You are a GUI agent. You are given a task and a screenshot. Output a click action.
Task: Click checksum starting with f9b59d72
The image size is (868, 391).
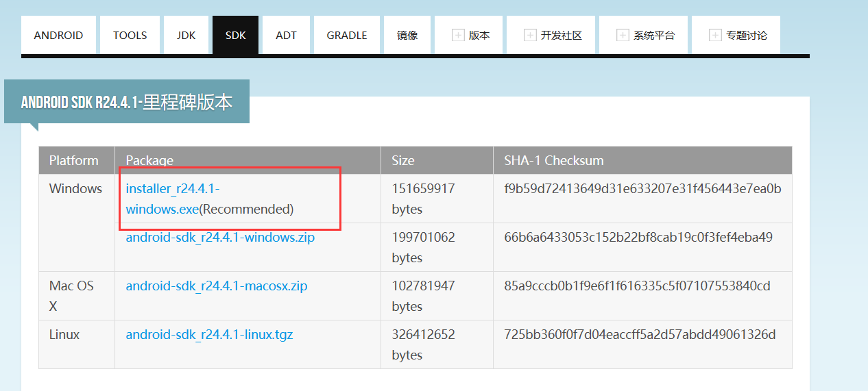[x=642, y=189]
